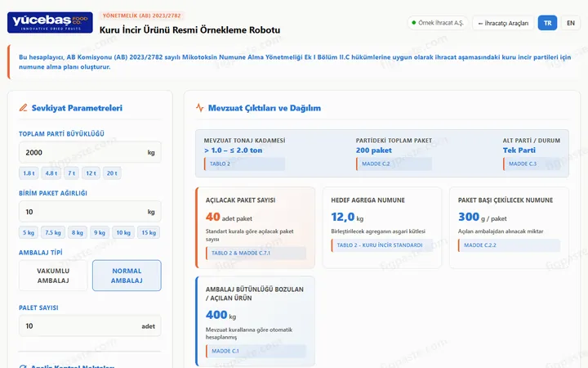The height and width of the screenshot is (368, 588).
Task: Click the '400 kg' value
Action: 220,315
